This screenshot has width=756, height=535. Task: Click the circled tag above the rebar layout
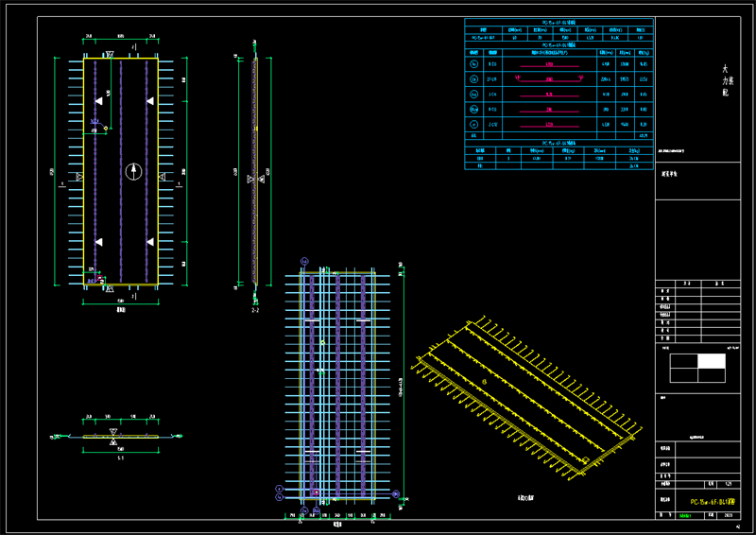coord(304,262)
